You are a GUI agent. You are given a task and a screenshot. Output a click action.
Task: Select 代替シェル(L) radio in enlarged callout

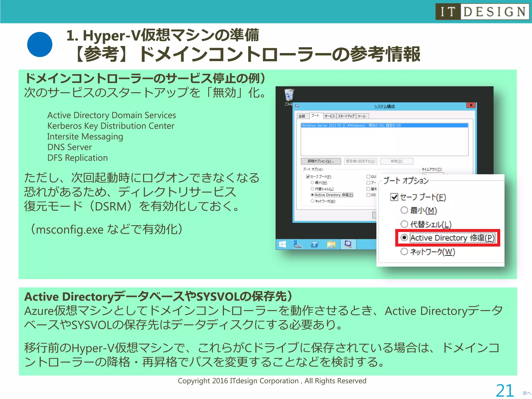pyautogui.click(x=404, y=224)
